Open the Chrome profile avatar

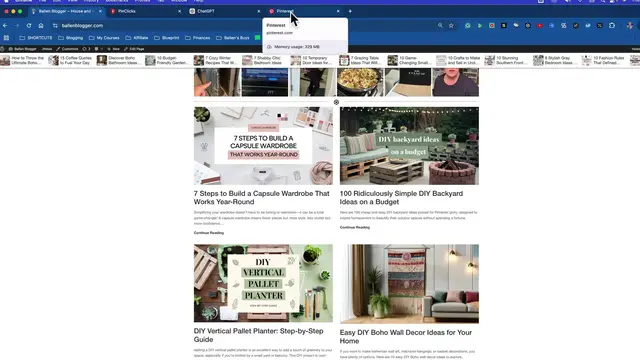630,25
